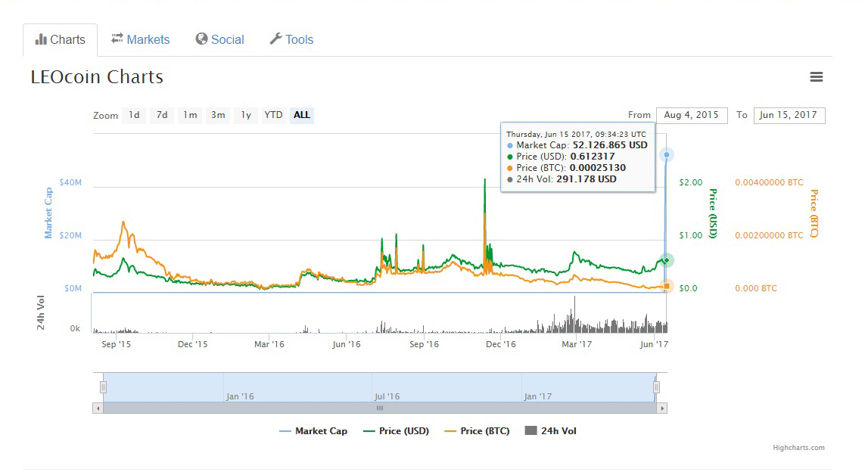
Task: Select the ALL zoom range
Action: click(302, 115)
